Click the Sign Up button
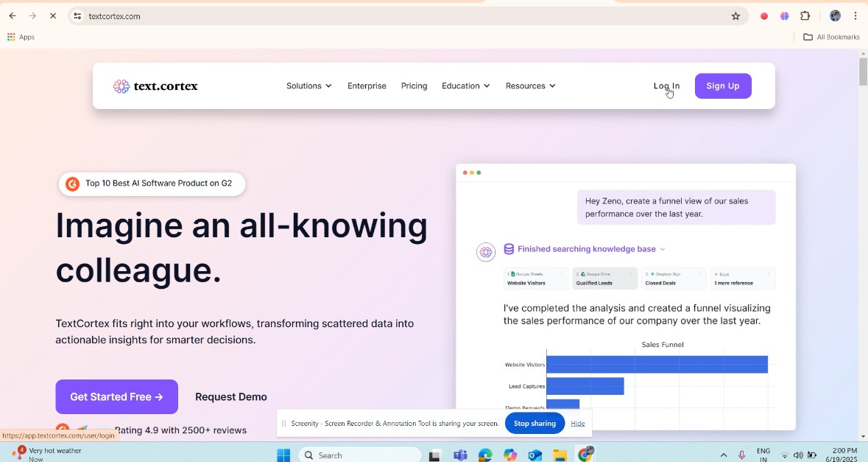868x462 pixels. (x=723, y=86)
